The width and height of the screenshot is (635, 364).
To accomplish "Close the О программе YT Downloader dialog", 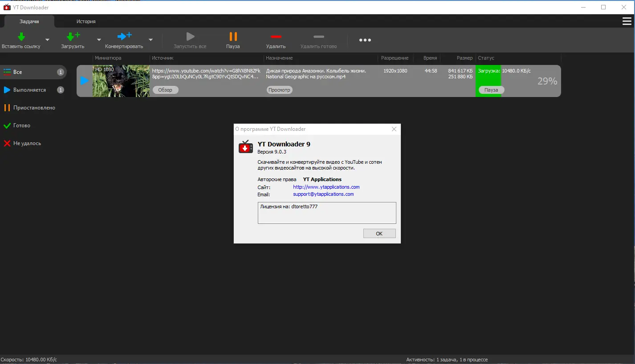I will click(x=394, y=129).
